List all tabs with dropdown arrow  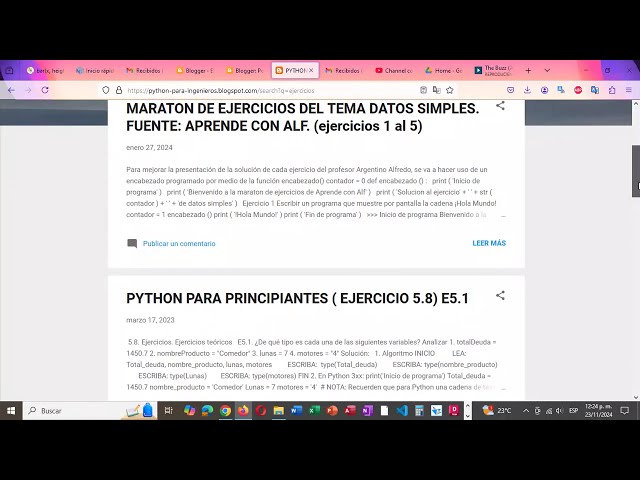click(547, 71)
